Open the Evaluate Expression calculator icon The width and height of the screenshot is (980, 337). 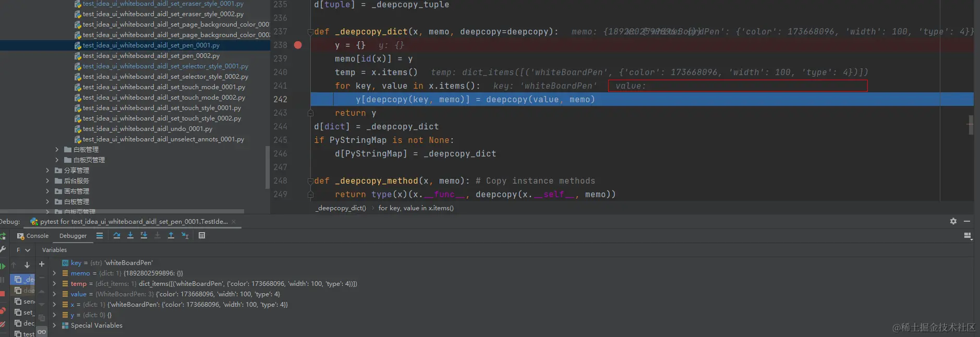202,236
